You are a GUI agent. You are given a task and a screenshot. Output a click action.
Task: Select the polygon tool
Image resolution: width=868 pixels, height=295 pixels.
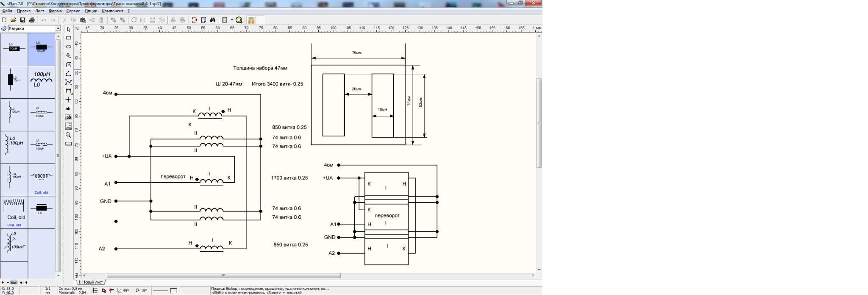pos(69,64)
